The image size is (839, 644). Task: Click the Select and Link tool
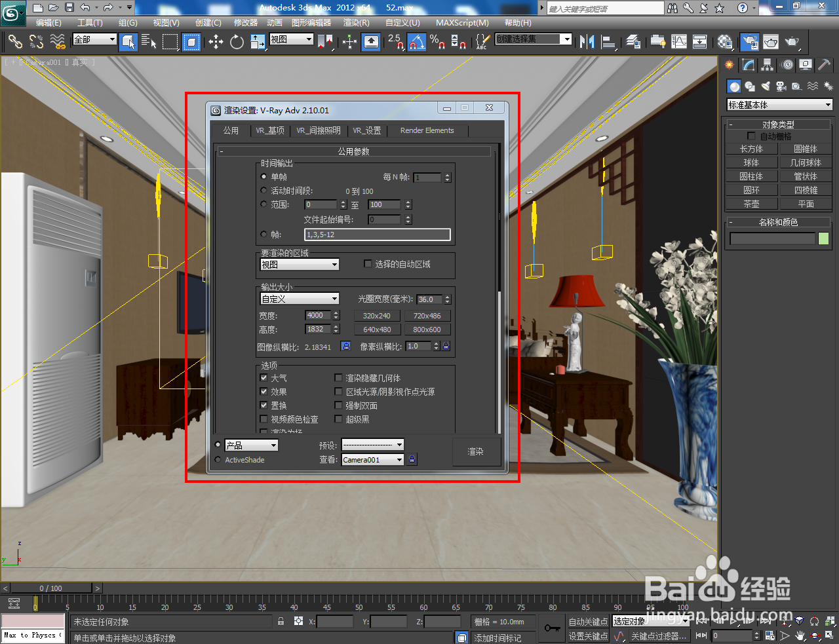click(x=15, y=42)
